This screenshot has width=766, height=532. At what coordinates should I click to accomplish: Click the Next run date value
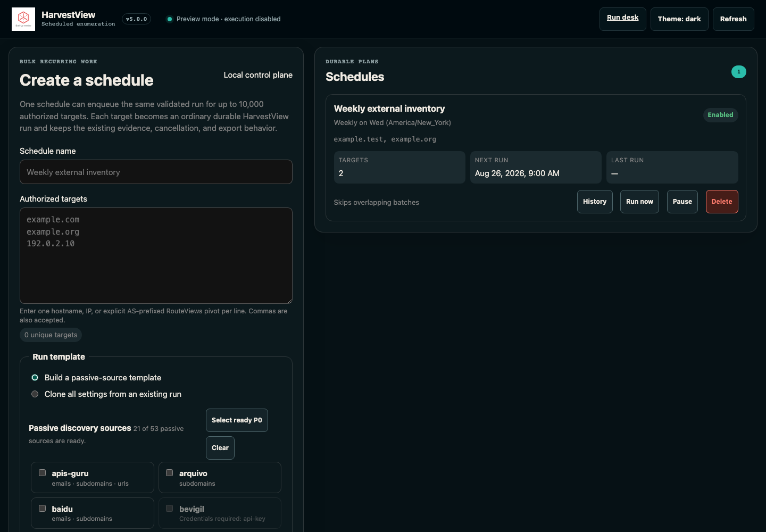click(517, 173)
